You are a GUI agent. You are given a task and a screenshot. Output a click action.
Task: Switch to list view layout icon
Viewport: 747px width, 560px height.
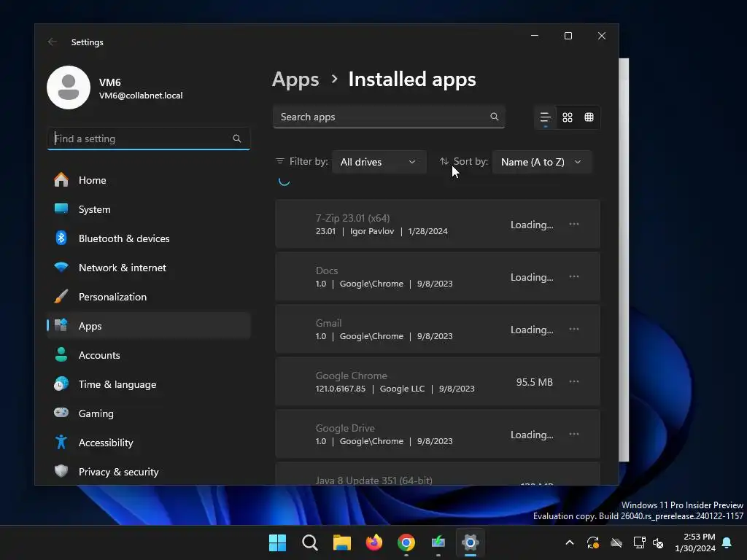(546, 117)
